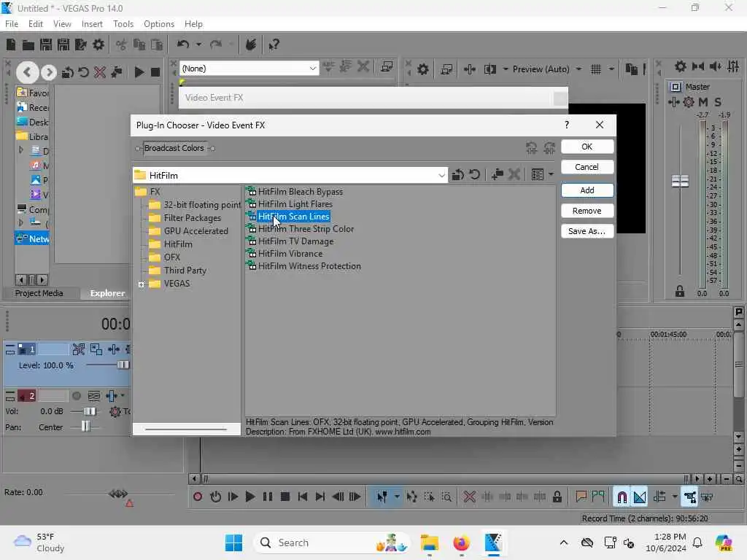Image resolution: width=747 pixels, height=560 pixels.
Task: Click the Add button
Action: point(587,190)
